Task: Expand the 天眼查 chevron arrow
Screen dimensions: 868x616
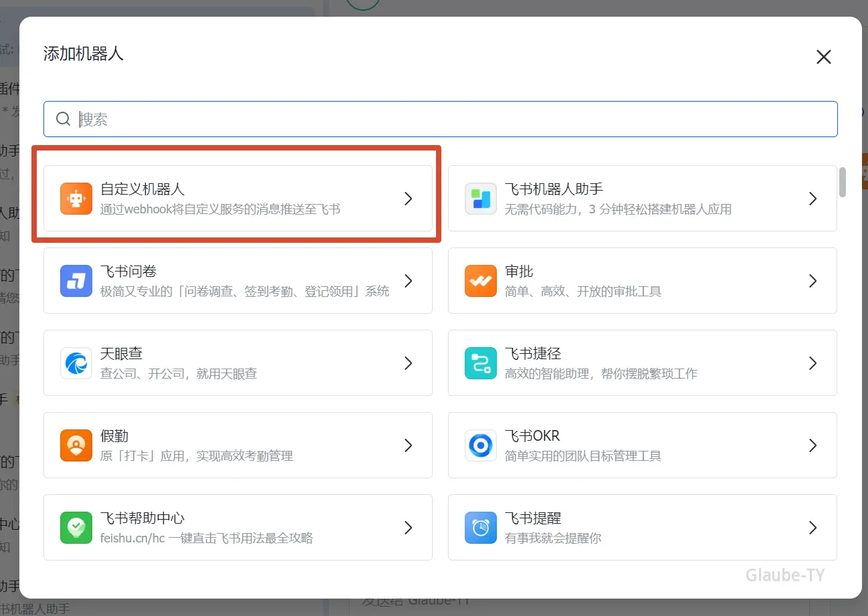Action: [409, 363]
